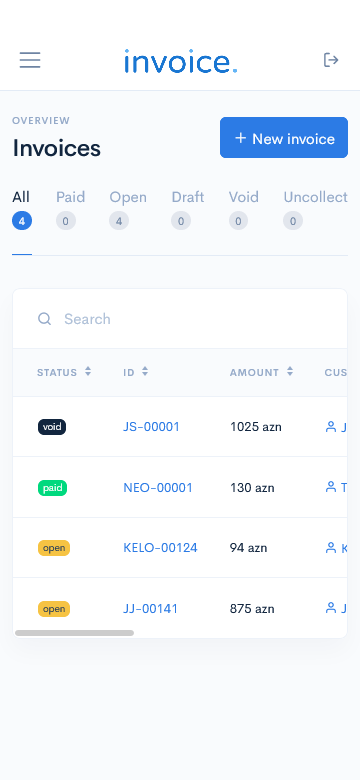Click the customer icon in KELO-00124 row
360x780 pixels.
pos(331,548)
